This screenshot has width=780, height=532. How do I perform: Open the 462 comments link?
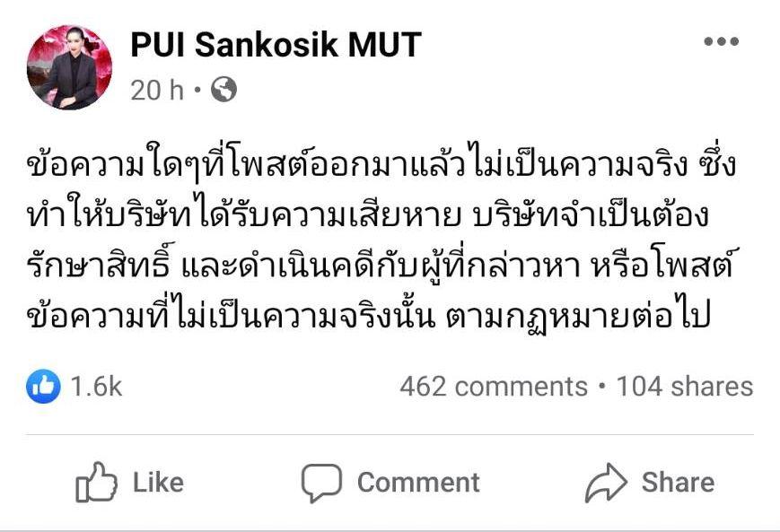493,387
